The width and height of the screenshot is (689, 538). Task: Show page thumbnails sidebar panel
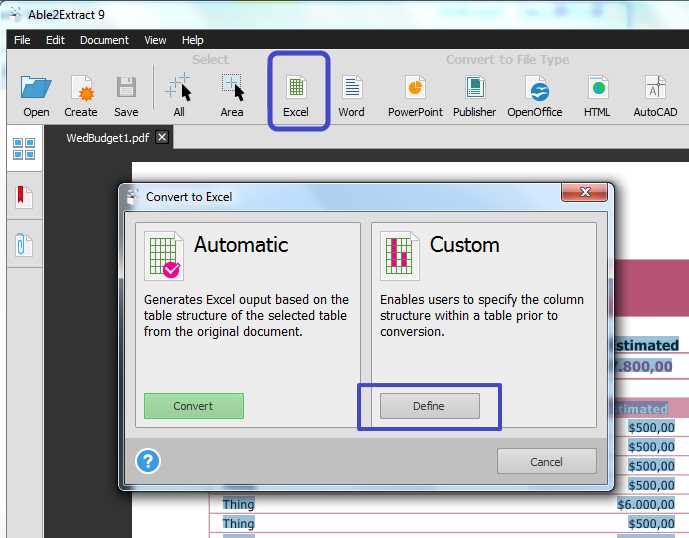(x=24, y=149)
